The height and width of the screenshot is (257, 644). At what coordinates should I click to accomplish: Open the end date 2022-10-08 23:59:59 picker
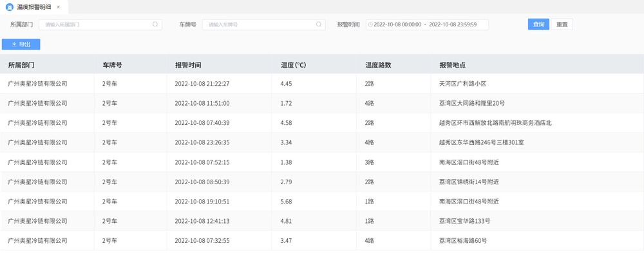453,24
